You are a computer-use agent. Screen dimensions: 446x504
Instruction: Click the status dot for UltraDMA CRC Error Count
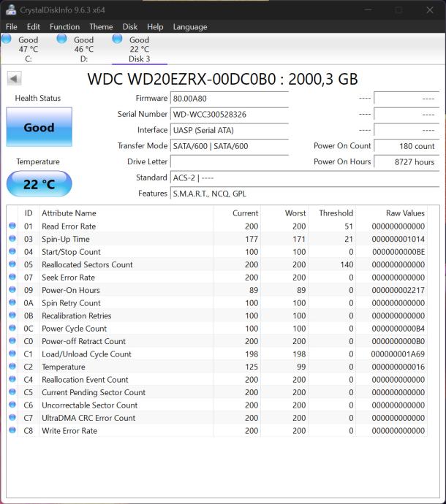[12, 418]
